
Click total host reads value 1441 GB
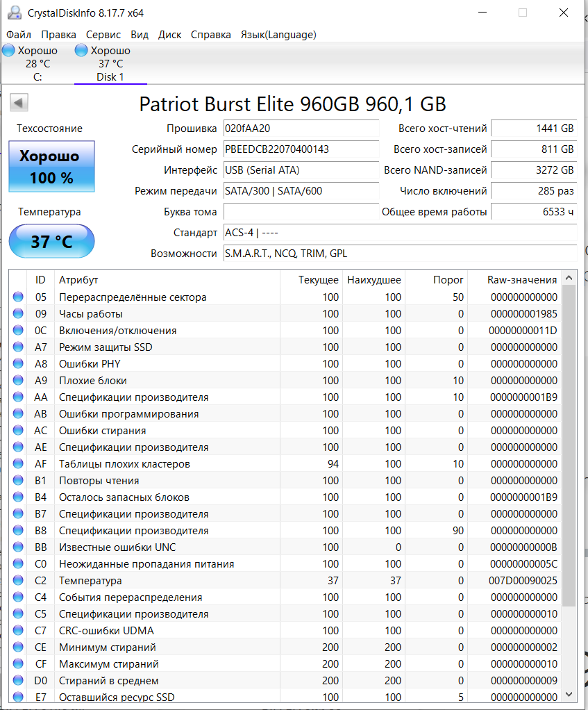tap(534, 129)
